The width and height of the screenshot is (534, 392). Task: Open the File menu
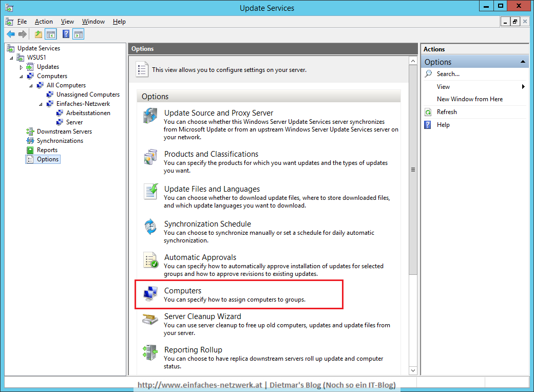pyautogui.click(x=22, y=22)
